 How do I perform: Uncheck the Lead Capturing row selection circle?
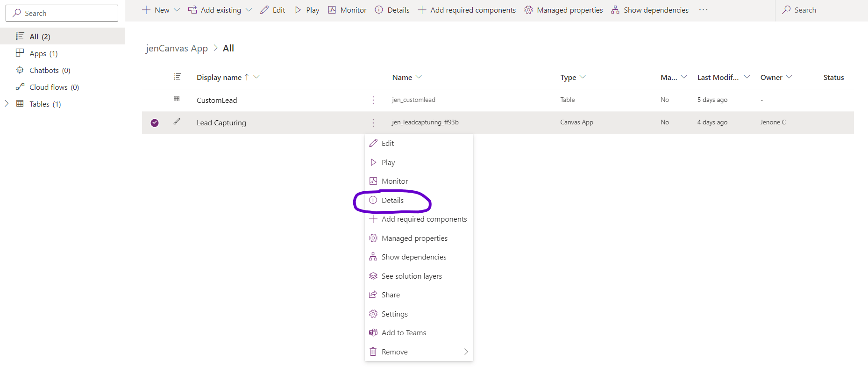coord(155,123)
